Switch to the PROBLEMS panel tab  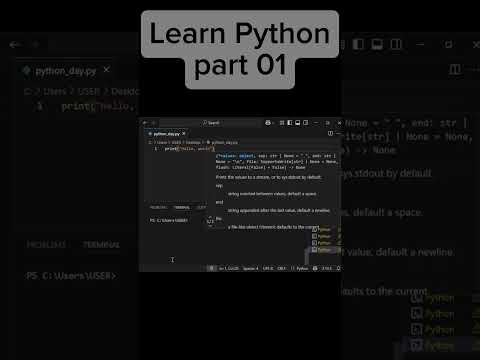(158, 207)
